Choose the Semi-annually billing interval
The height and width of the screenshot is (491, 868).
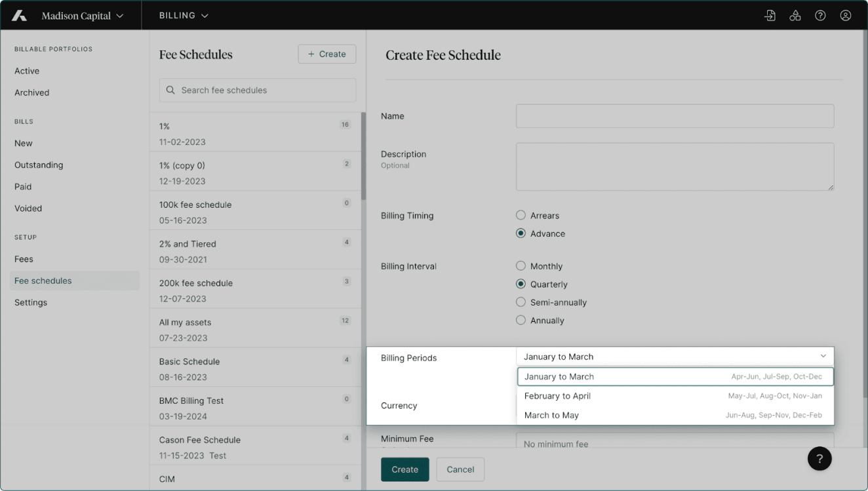pyautogui.click(x=521, y=302)
